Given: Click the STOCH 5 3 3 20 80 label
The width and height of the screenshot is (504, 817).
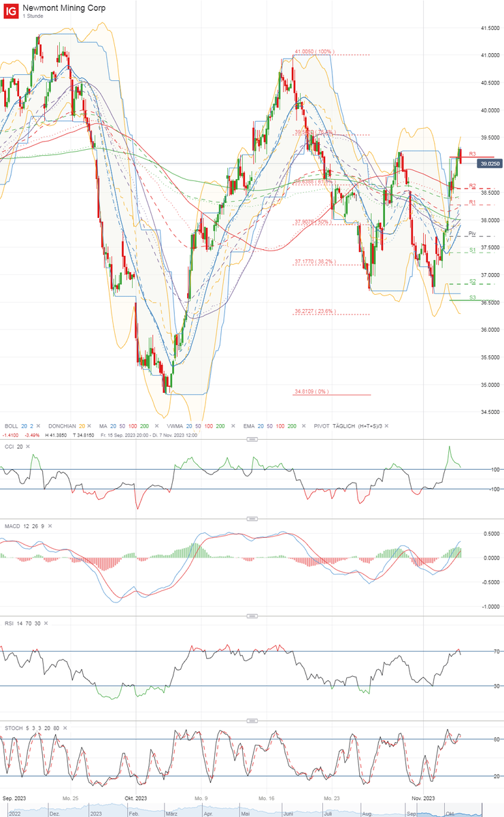Looking at the screenshot, I should tap(31, 728).
